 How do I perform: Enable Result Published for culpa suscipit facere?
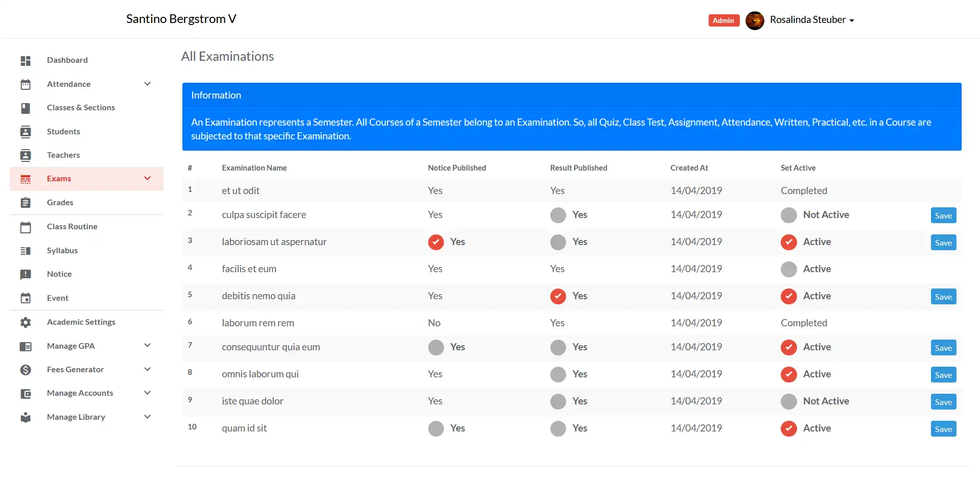(558, 215)
